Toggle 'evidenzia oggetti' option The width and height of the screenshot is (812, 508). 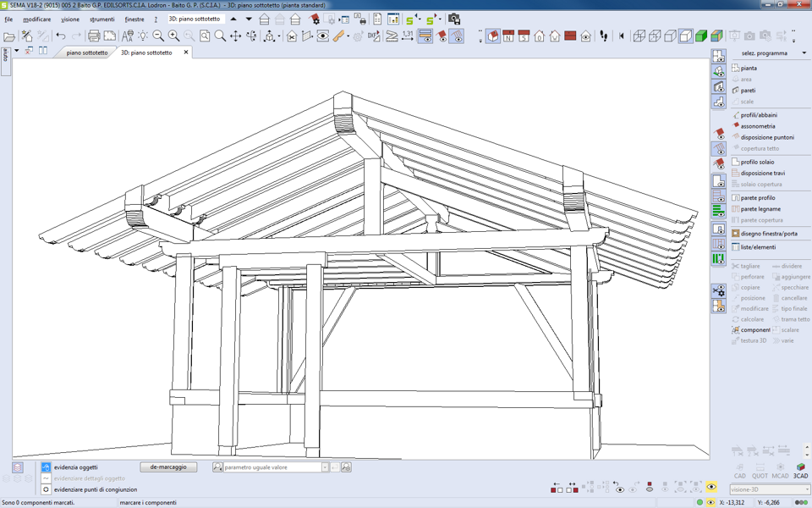[47, 467]
